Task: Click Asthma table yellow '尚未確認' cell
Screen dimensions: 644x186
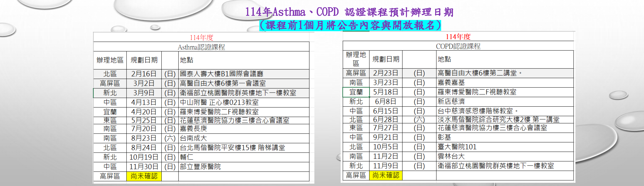Action: point(144,176)
